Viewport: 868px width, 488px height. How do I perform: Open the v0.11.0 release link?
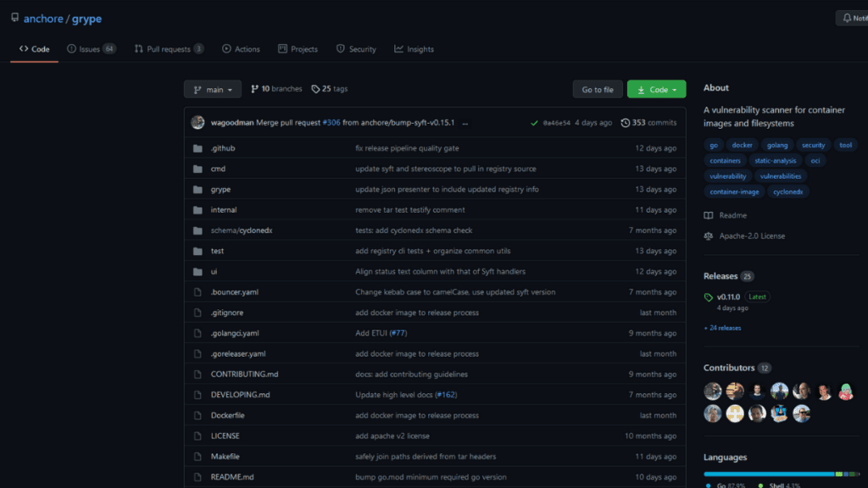coord(728,297)
